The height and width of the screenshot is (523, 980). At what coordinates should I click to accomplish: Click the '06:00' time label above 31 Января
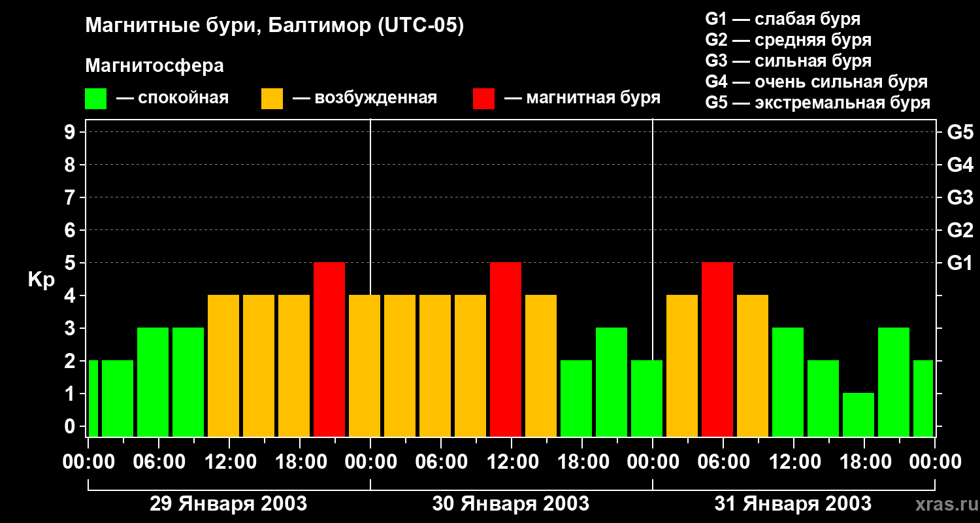point(723,462)
